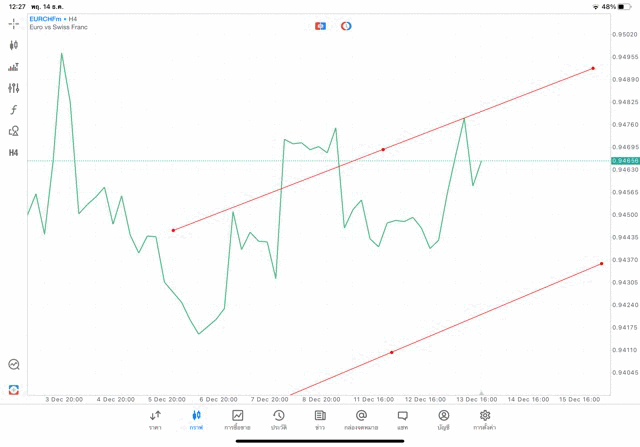Viewport: 640px width, 447px height.
Task: Open the การตั้งค่า (Settings) tab
Action: click(x=485, y=420)
